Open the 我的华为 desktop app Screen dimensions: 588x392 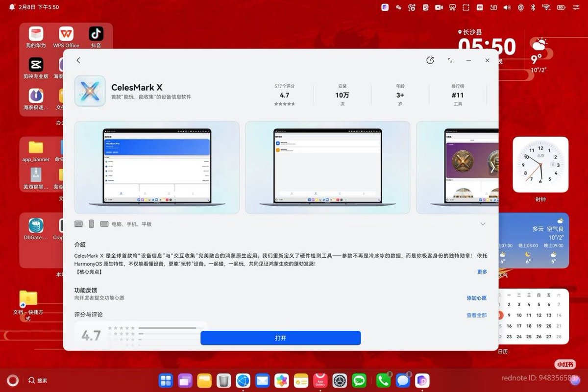pos(36,37)
